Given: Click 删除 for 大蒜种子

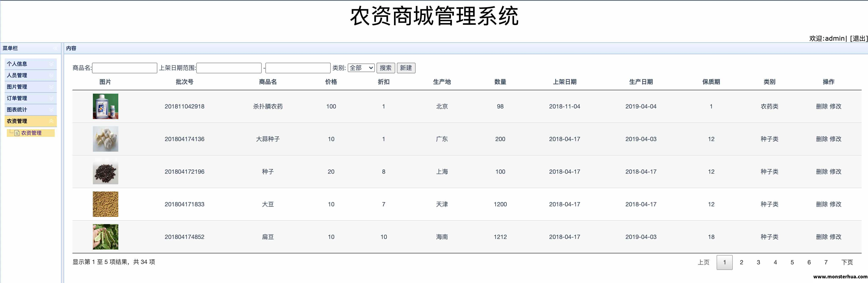Looking at the screenshot, I should pos(822,139).
